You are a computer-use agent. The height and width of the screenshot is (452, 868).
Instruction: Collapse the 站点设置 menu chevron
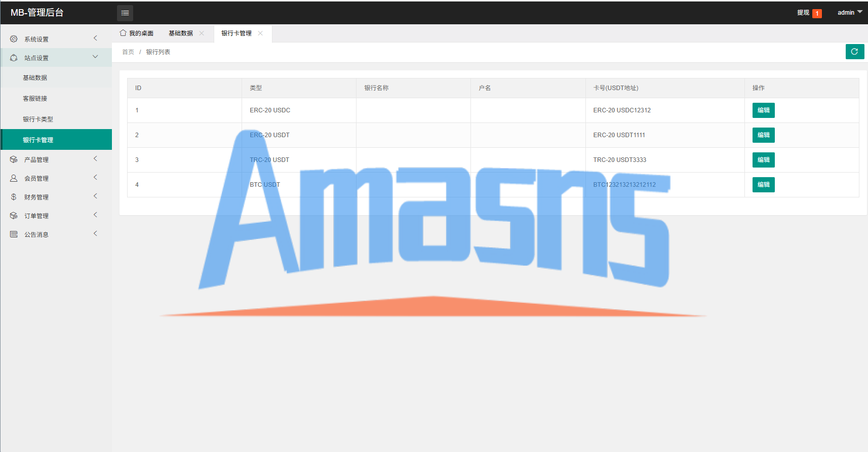coord(95,57)
